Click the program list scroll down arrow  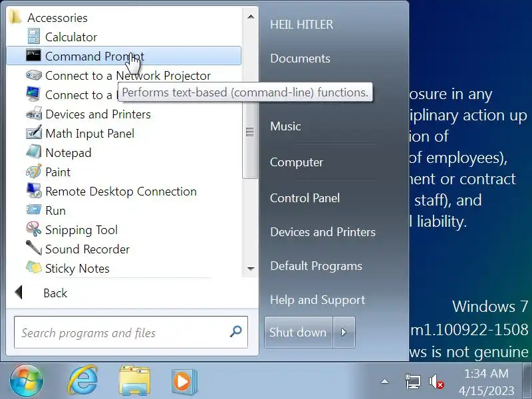click(x=251, y=269)
